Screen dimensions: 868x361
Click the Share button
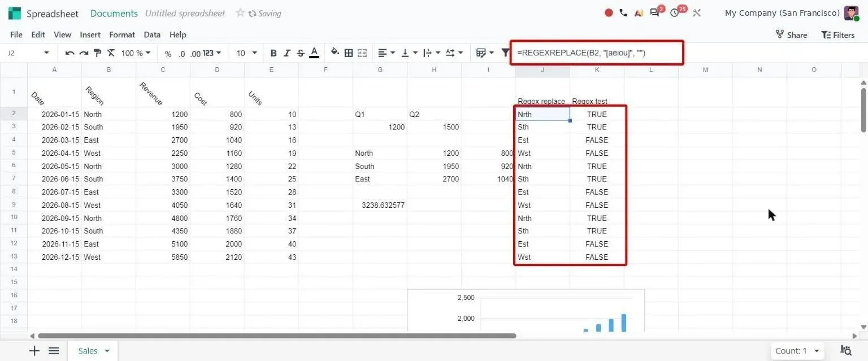[791, 34]
